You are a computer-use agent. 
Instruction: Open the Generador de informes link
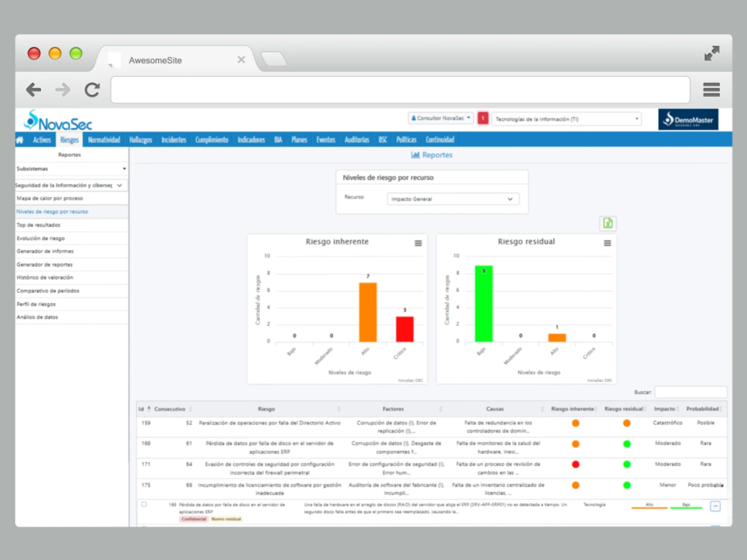click(x=46, y=251)
